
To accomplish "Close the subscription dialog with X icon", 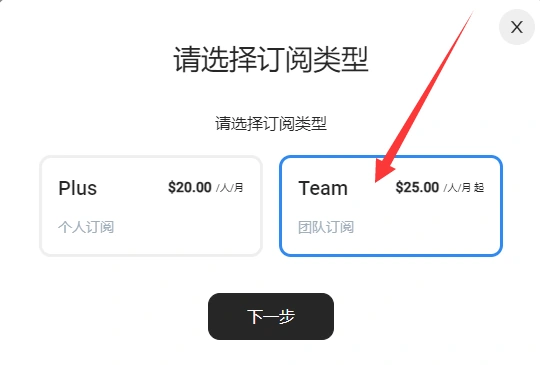I will tap(517, 27).
